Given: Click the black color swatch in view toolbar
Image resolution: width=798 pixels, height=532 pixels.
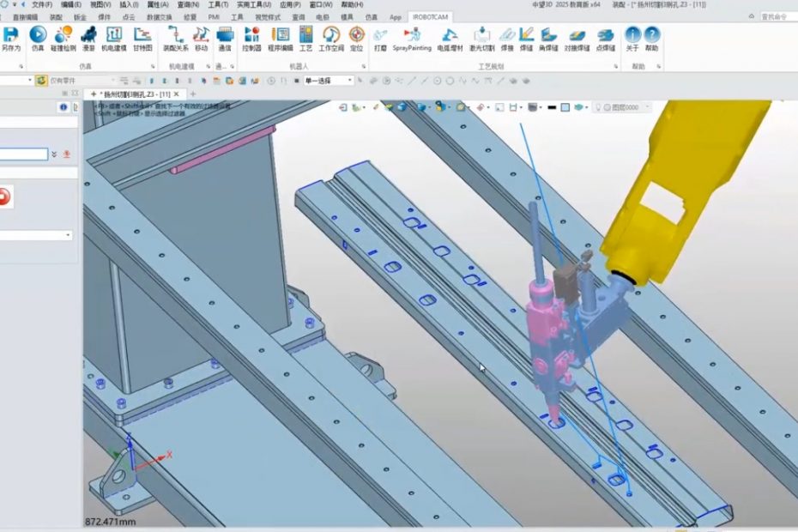Looking at the screenshot, I should (x=552, y=107).
